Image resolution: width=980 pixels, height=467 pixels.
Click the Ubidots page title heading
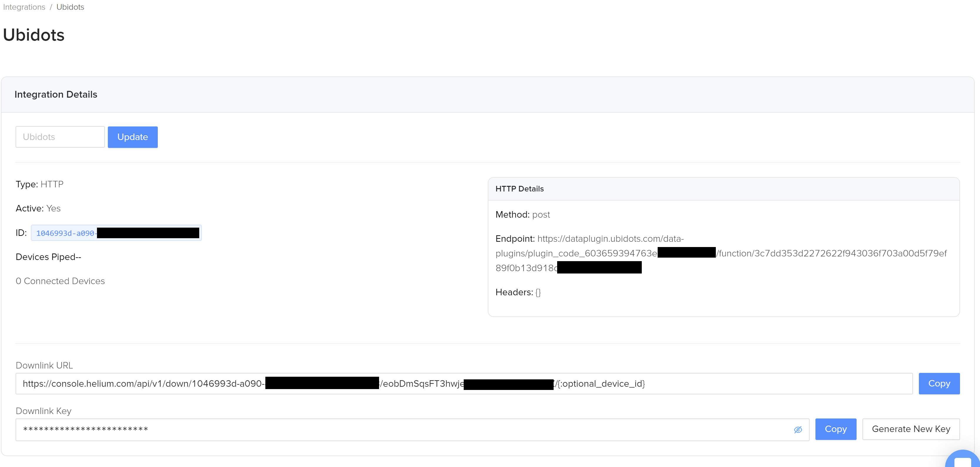33,35
